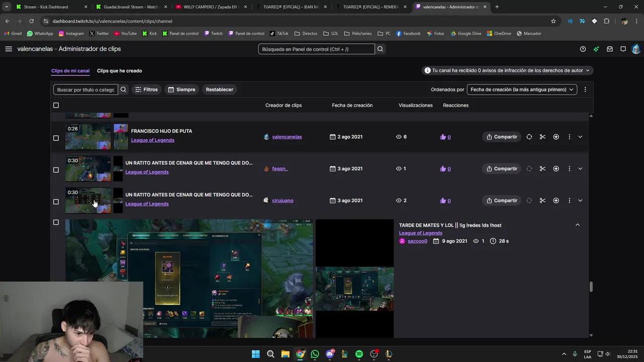This screenshot has width=644, height=362.
Task: Click the thumbs-up reactions on the FRANCISCO clip
Action: tap(445, 137)
